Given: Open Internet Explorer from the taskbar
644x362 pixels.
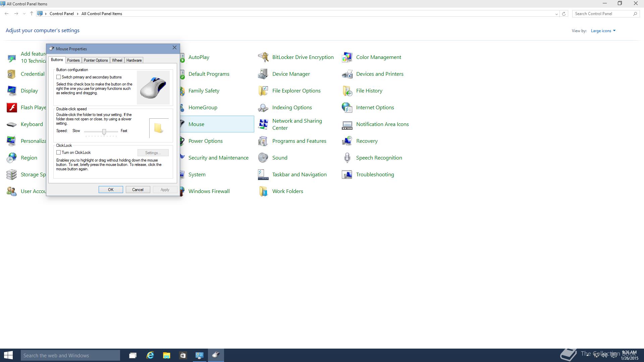Looking at the screenshot, I should pyautogui.click(x=150, y=355).
